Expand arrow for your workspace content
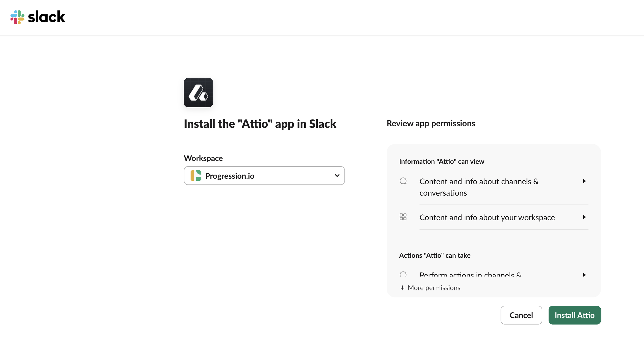The width and height of the screenshot is (644, 348). coord(584,217)
